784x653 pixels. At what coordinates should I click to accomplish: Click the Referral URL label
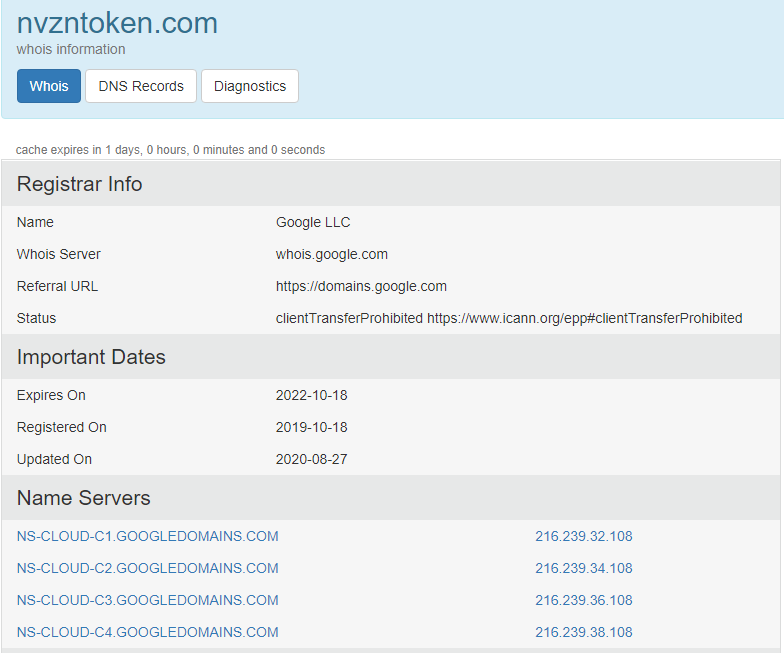tap(57, 286)
